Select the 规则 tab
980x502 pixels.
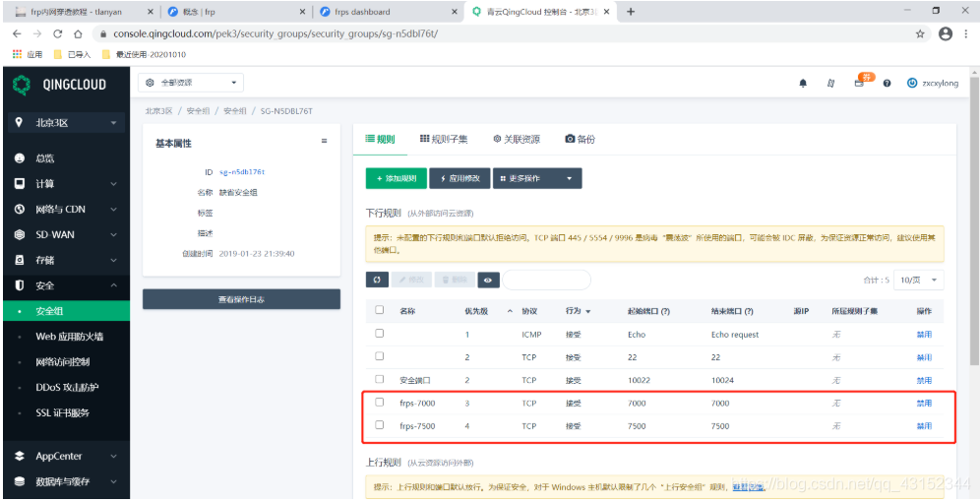point(380,140)
